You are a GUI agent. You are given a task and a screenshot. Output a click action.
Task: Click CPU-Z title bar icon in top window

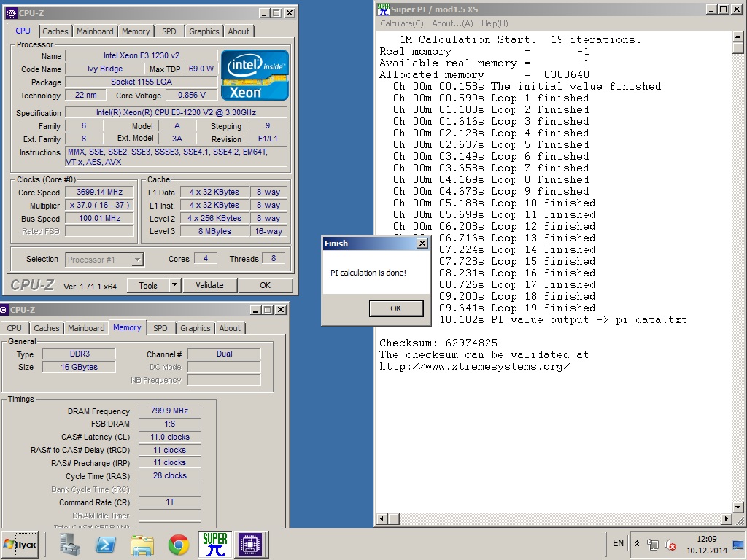tap(12, 13)
